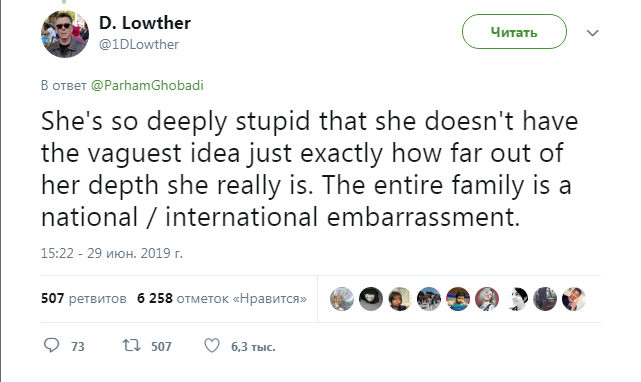Click the D. Lowther display name
641x382 pixels.
point(145,23)
